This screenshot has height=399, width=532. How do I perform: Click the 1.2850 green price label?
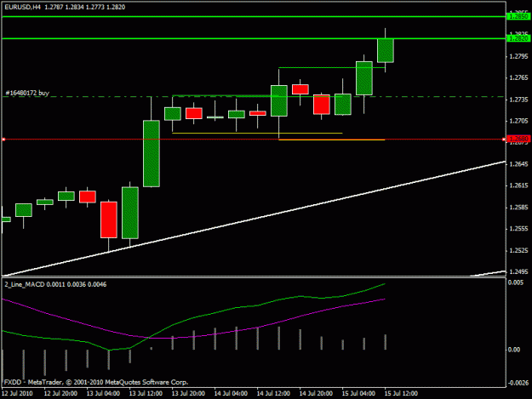pos(518,16)
